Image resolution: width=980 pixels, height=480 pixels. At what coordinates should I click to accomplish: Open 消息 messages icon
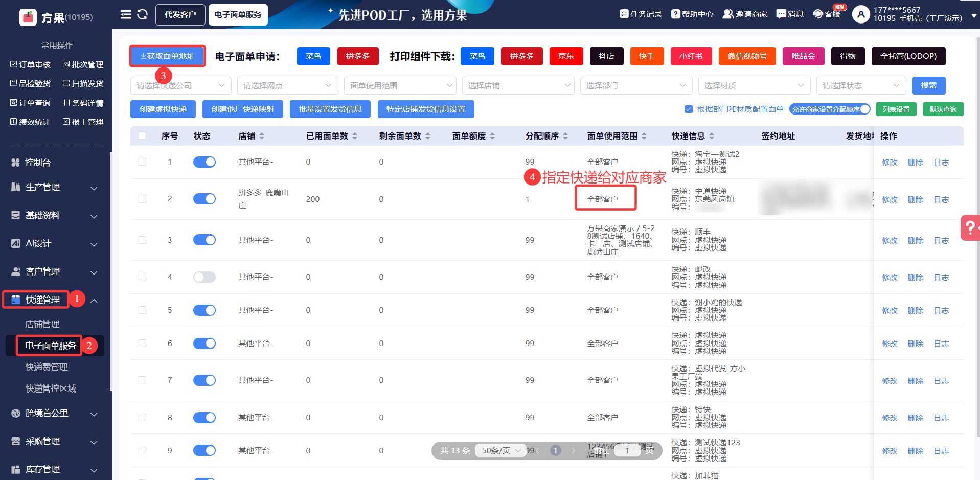tap(781, 14)
